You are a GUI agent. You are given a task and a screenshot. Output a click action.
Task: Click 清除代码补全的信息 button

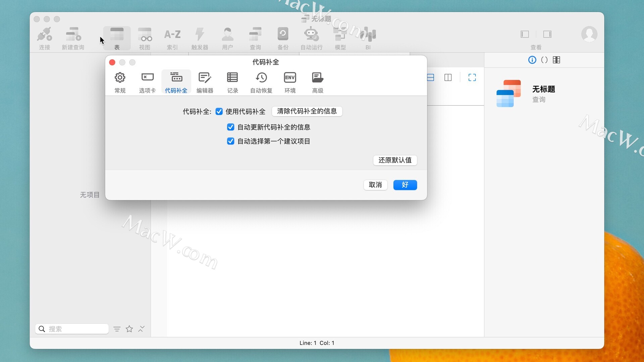(307, 111)
